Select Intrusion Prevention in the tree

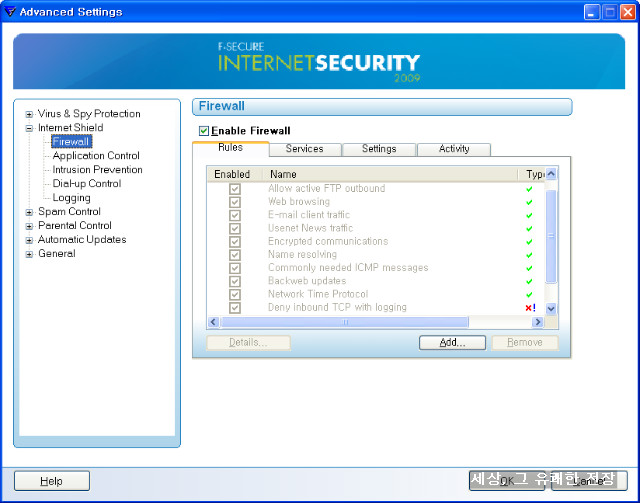click(x=98, y=169)
